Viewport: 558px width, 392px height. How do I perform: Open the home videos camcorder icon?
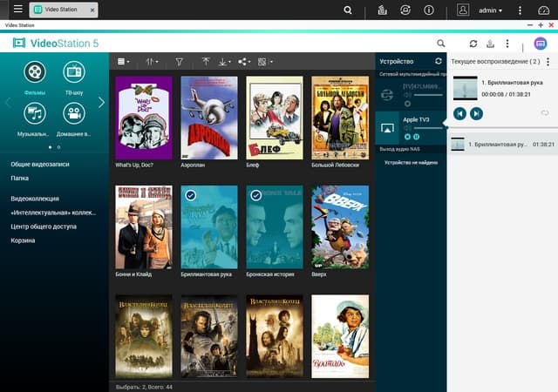74,113
